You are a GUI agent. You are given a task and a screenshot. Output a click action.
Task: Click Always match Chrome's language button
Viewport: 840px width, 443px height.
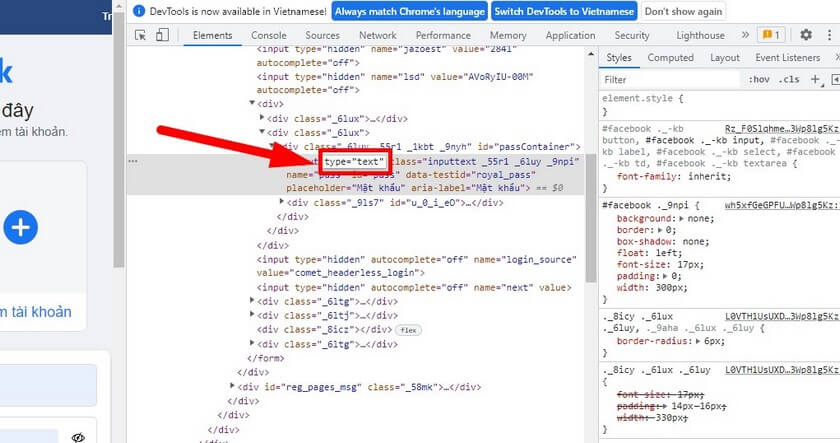pos(408,12)
